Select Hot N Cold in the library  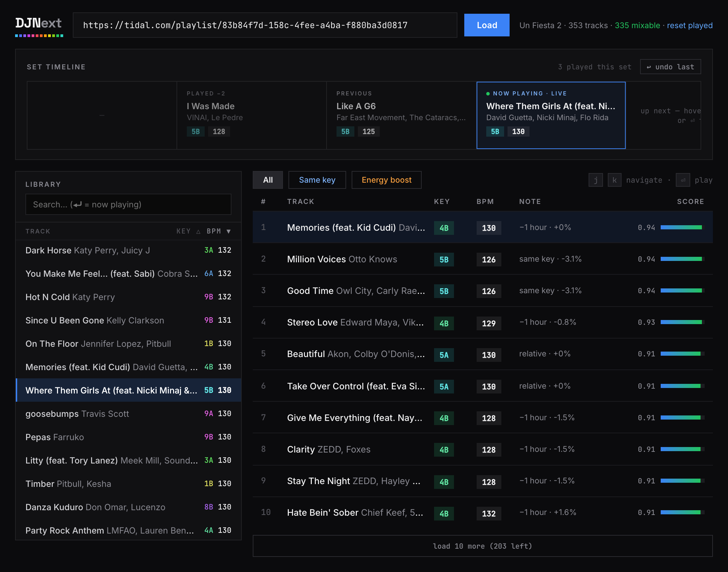click(x=128, y=297)
